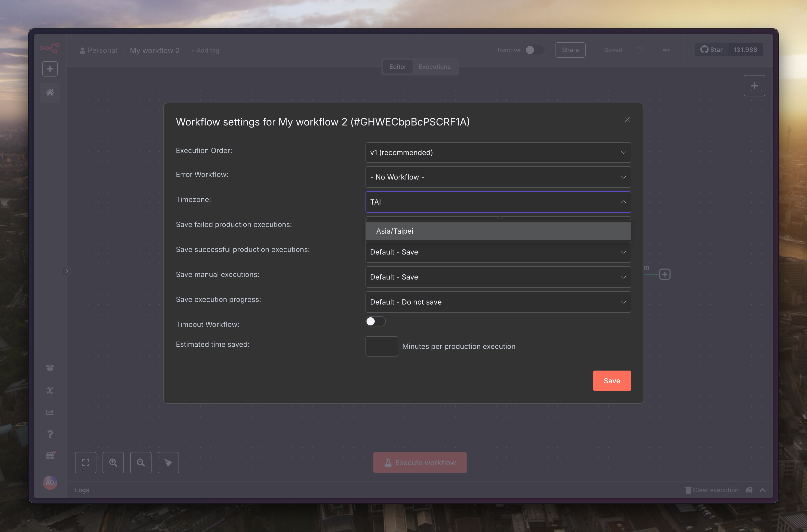
Task: Click the tidy up nodes icon
Action: coord(168,462)
